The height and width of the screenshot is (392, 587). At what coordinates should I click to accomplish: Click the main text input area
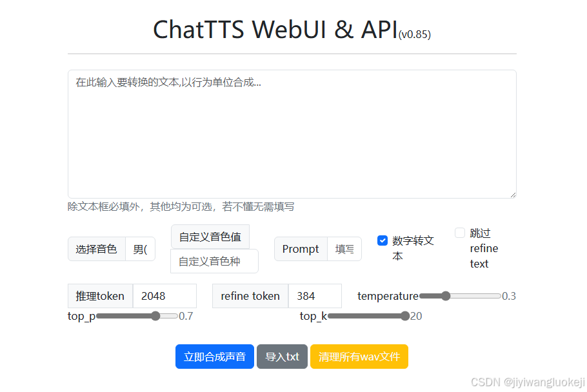click(292, 134)
